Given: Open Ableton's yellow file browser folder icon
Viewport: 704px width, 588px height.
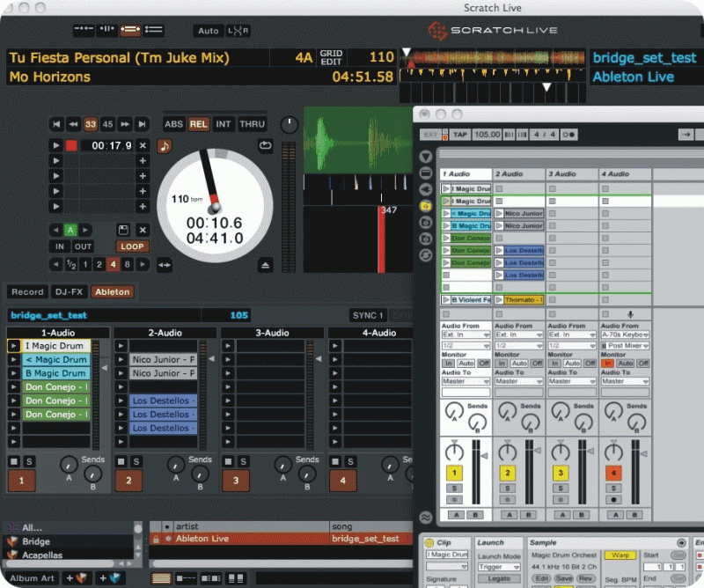Looking at the screenshot, I should [x=426, y=205].
